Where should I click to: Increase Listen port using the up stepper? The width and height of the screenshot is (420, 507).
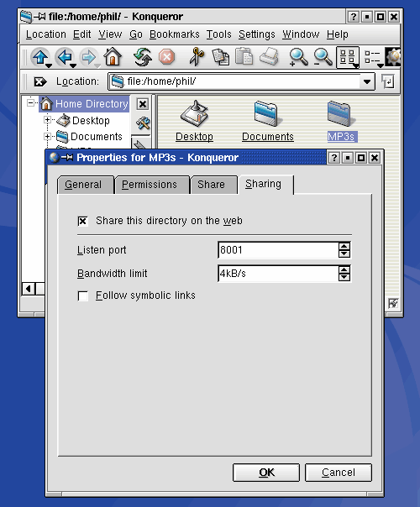(344, 247)
